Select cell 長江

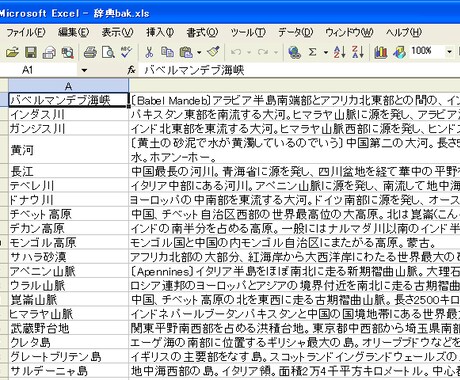68,171
